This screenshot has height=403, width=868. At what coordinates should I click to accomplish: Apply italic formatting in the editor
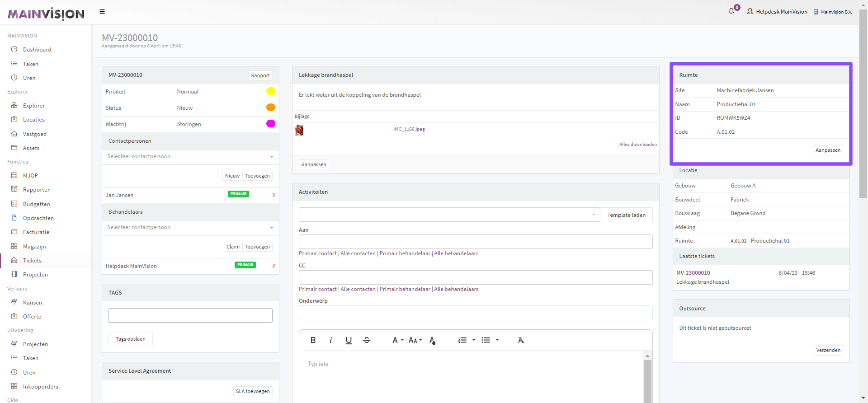pyautogui.click(x=330, y=340)
